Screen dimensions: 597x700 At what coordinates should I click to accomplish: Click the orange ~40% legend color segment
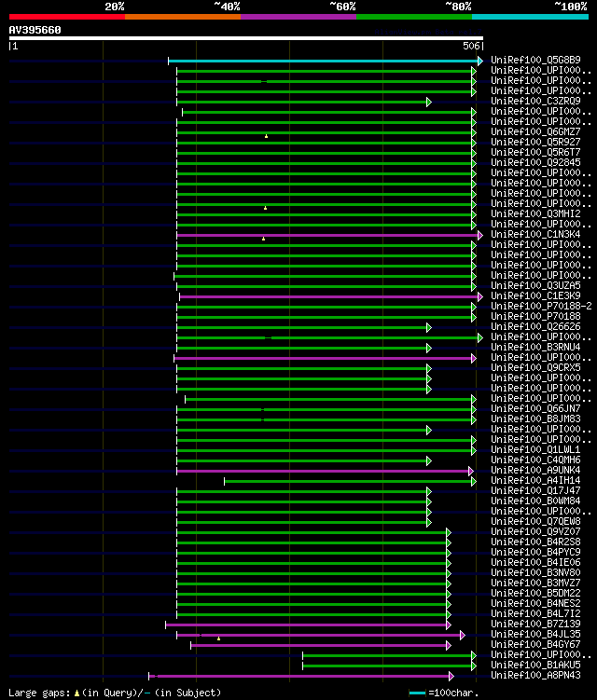point(183,17)
